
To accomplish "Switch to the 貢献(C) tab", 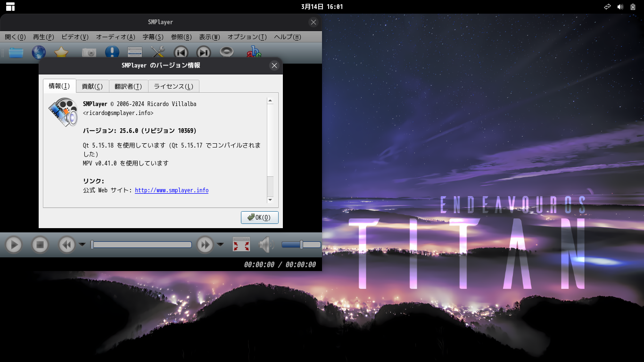I will point(92,86).
